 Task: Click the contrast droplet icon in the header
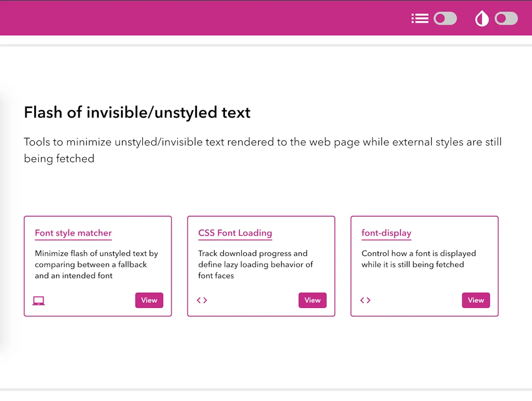481,18
